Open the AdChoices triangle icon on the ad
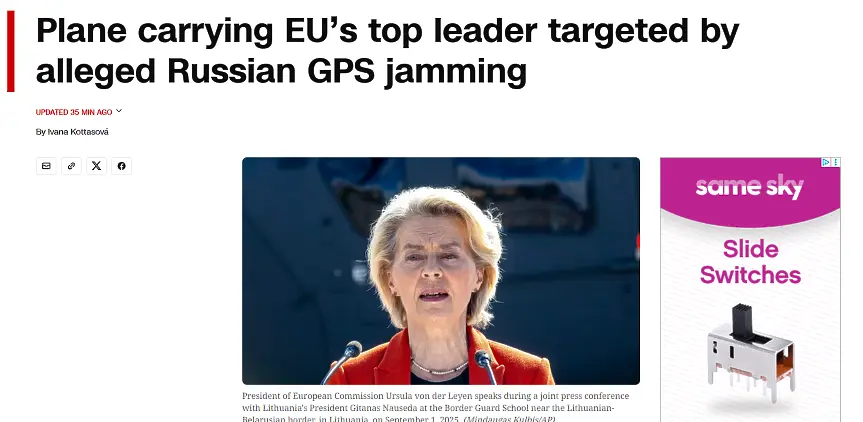 point(826,162)
